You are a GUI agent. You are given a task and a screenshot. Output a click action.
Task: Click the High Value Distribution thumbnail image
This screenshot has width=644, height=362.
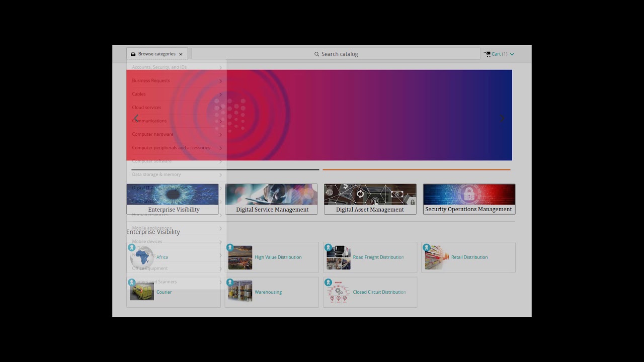tap(240, 257)
